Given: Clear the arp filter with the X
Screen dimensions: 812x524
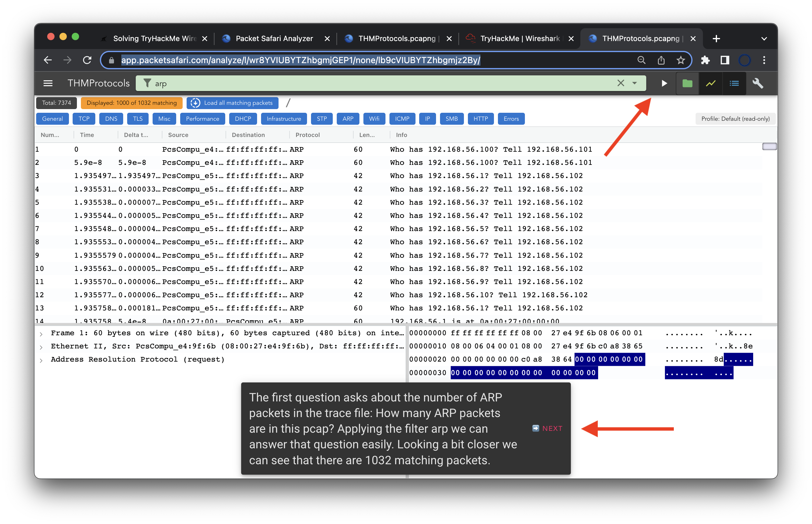Looking at the screenshot, I should click(x=620, y=83).
